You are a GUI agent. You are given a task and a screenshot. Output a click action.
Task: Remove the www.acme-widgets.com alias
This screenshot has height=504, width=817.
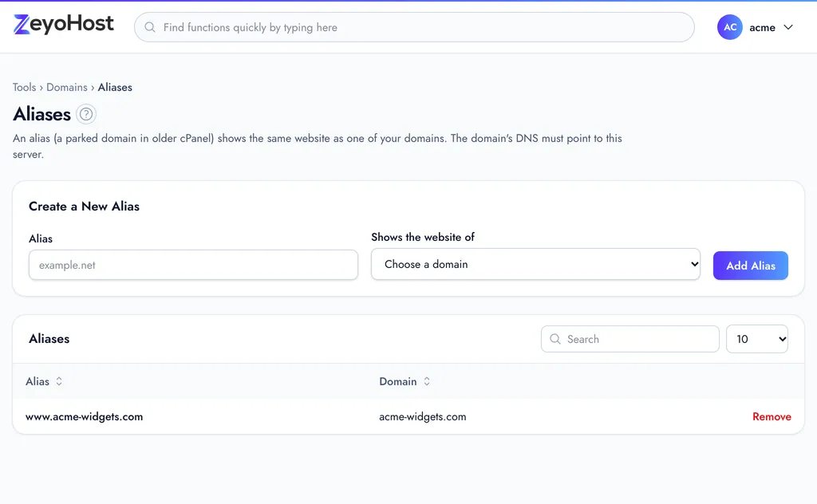click(772, 416)
